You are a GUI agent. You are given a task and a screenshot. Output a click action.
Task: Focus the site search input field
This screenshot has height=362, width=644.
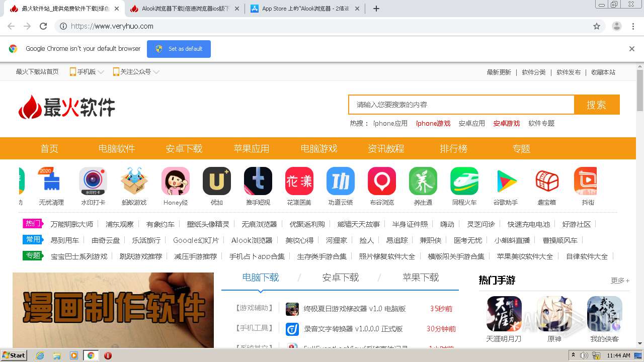tap(461, 105)
